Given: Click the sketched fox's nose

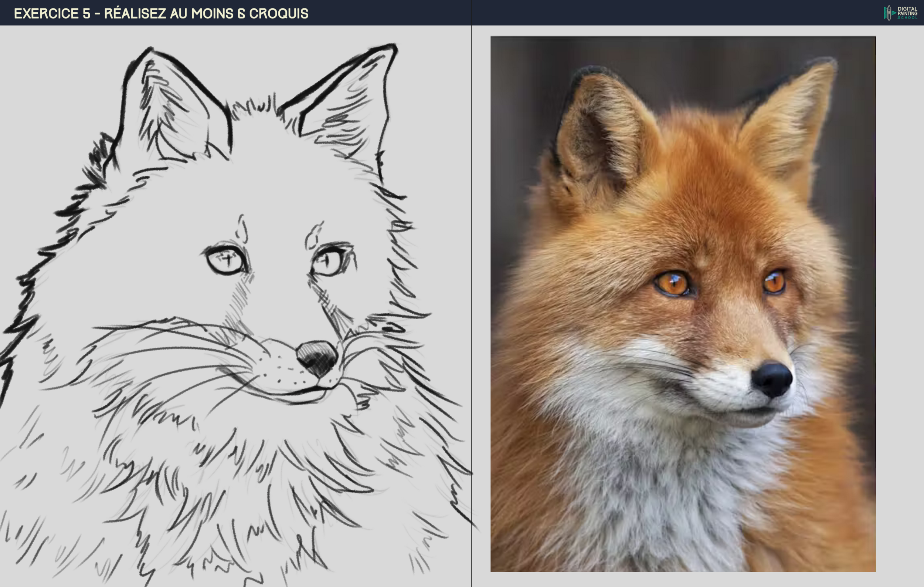Looking at the screenshot, I should 317,357.
